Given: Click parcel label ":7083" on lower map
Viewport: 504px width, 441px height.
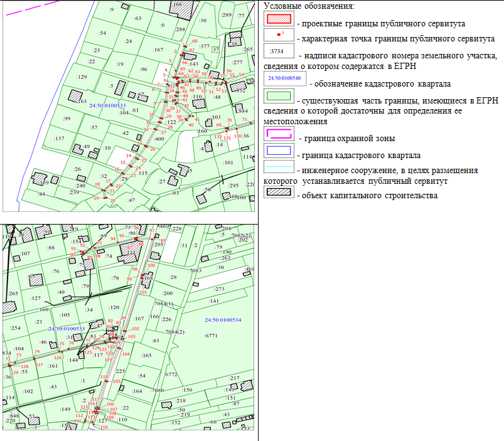Looking at the screenshot, I should (194, 270).
